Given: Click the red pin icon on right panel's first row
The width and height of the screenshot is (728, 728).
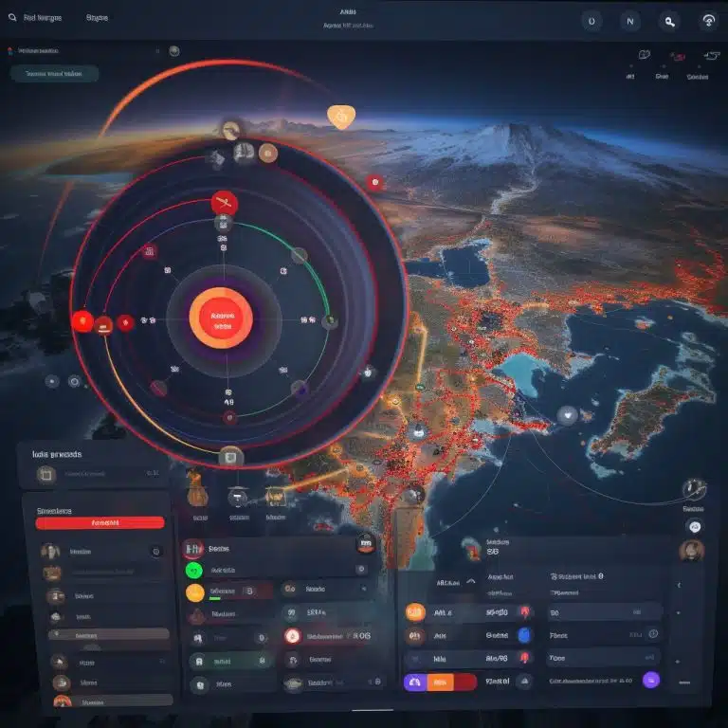Looking at the screenshot, I should 525,612.
